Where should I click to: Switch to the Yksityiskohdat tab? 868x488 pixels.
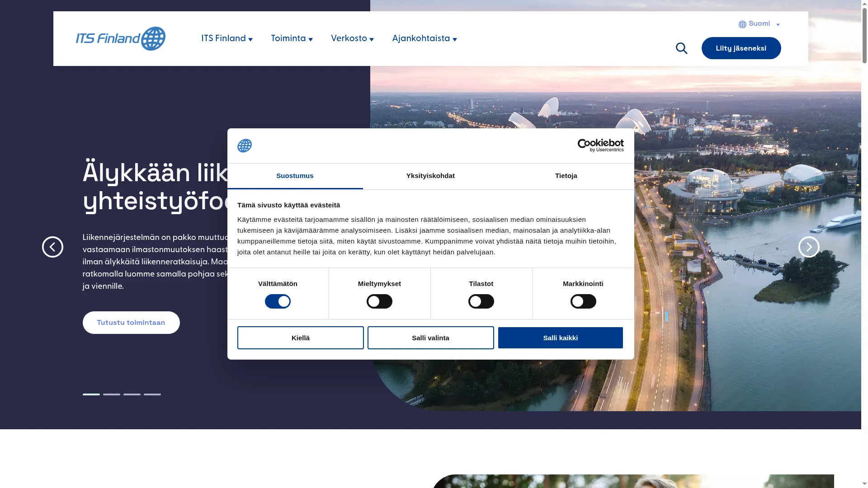click(x=430, y=176)
